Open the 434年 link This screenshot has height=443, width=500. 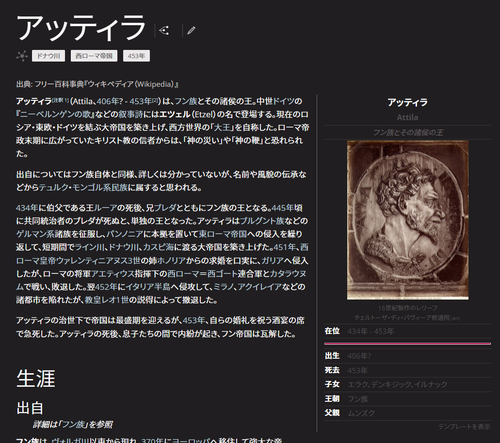click(27, 208)
